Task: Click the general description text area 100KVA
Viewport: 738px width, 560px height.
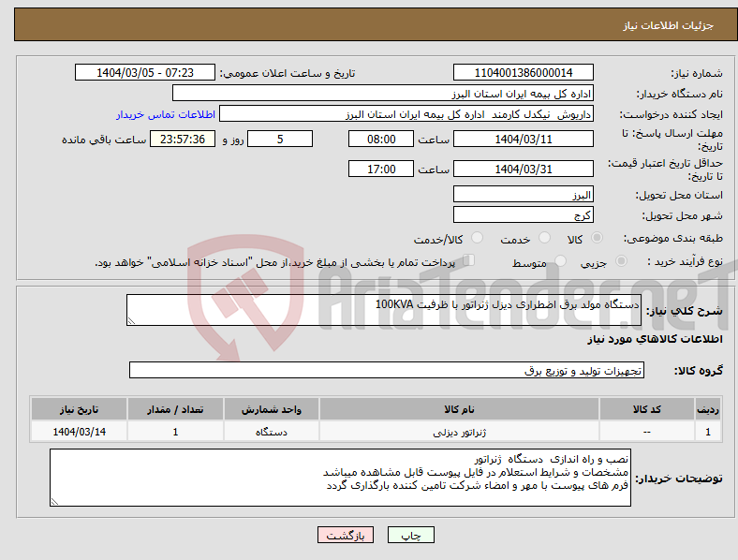Action: click(384, 310)
